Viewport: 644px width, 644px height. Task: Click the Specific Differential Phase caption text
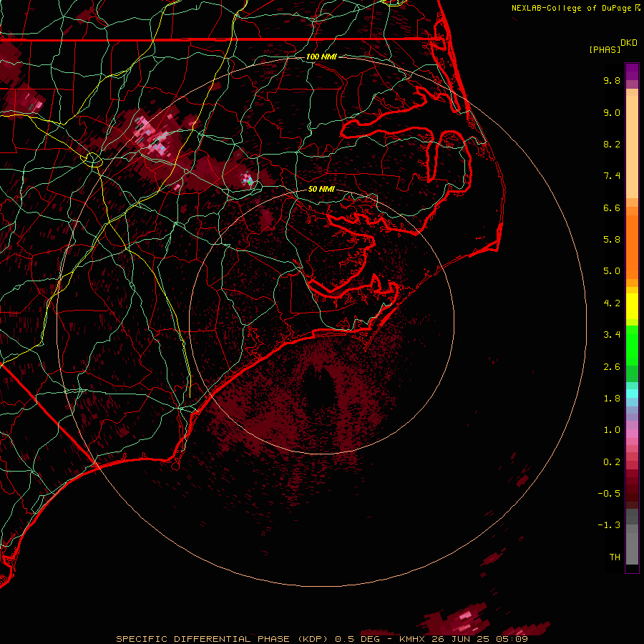[x=321, y=639]
